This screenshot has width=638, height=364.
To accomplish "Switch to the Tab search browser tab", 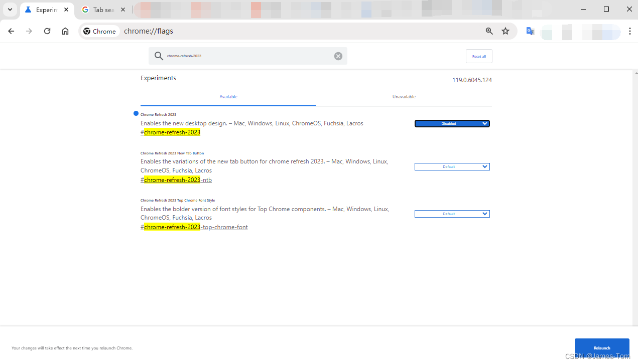I will point(104,10).
